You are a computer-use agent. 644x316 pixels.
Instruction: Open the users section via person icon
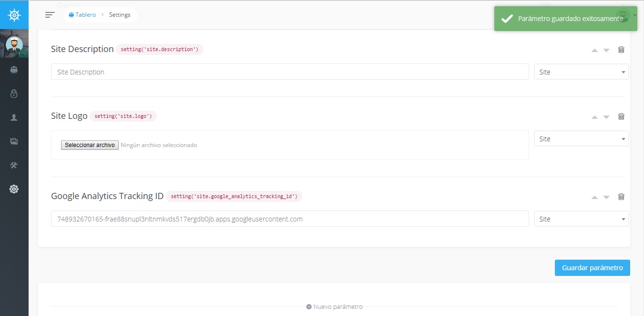click(14, 117)
